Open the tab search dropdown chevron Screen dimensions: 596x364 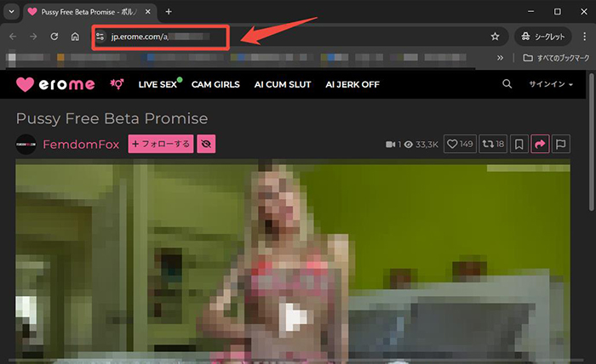click(11, 12)
